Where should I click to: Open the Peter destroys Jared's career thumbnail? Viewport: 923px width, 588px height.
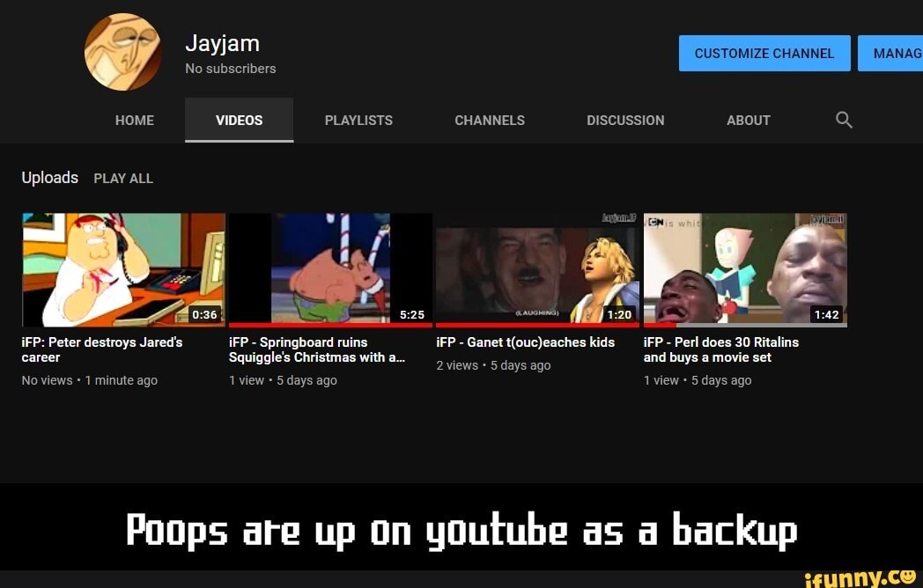123,269
